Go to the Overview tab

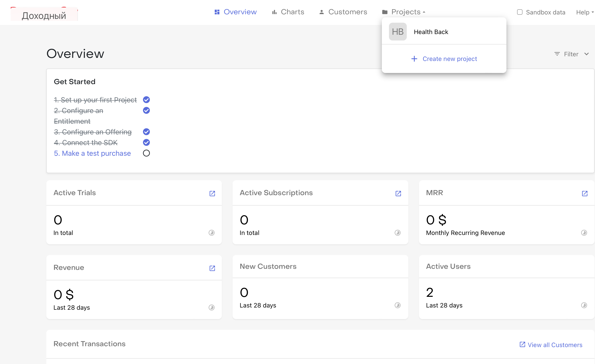click(x=235, y=12)
